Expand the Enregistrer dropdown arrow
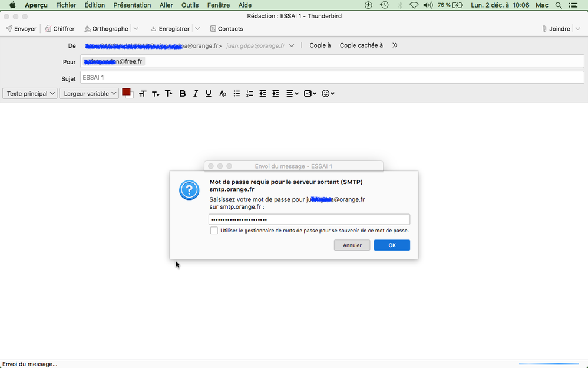 point(197,29)
